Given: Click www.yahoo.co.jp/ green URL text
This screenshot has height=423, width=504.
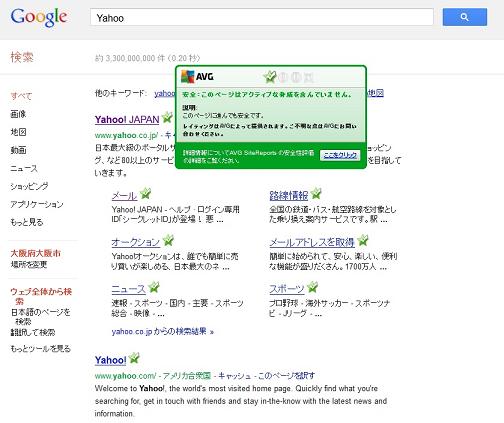Looking at the screenshot, I should [x=126, y=135].
